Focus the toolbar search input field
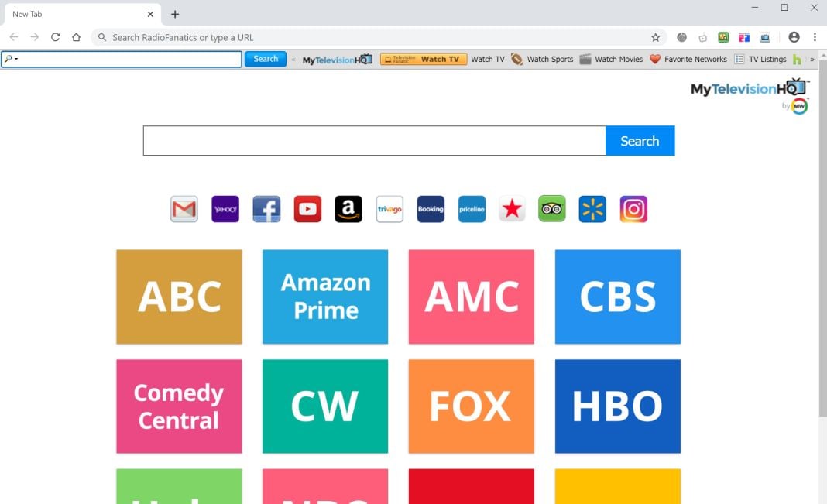 122,59
